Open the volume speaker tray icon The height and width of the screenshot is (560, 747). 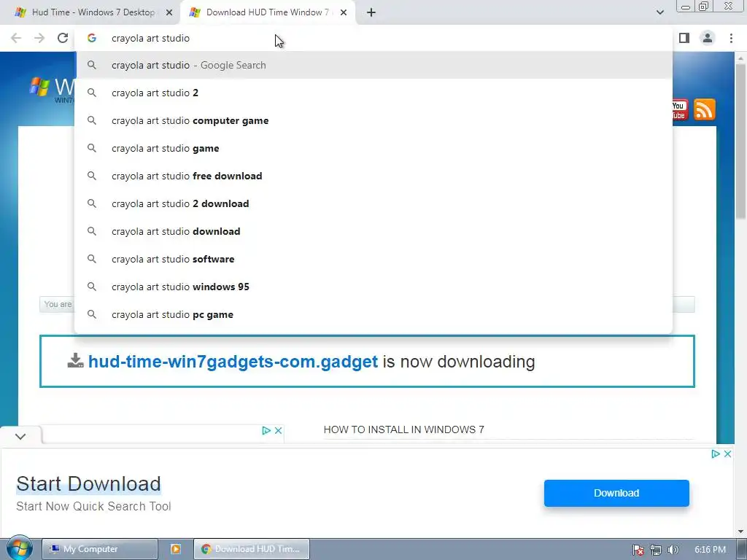tap(673, 550)
